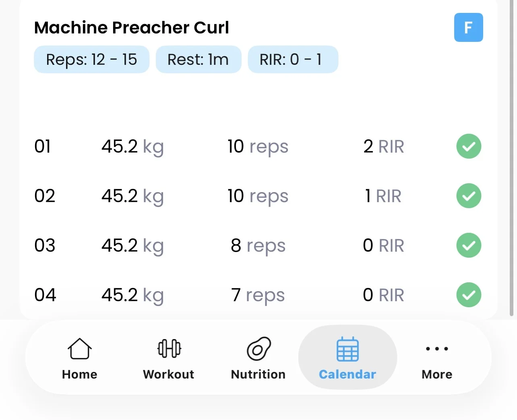Tap the RIR: 0 - 1 chip
Image resolution: width=517 pixels, height=420 pixels.
293,60
